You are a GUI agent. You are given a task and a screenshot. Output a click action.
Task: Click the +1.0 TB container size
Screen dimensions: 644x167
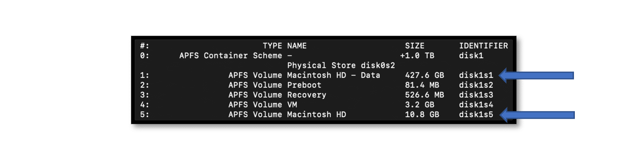[x=417, y=56]
